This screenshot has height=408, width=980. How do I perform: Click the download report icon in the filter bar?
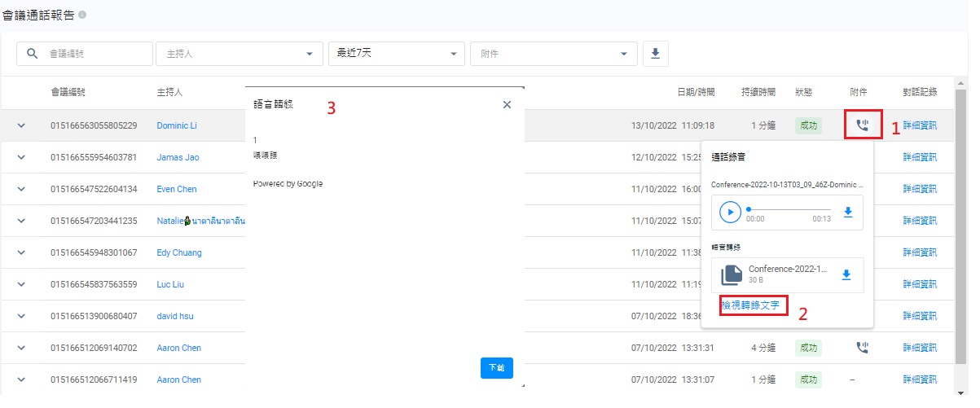pyautogui.click(x=656, y=54)
